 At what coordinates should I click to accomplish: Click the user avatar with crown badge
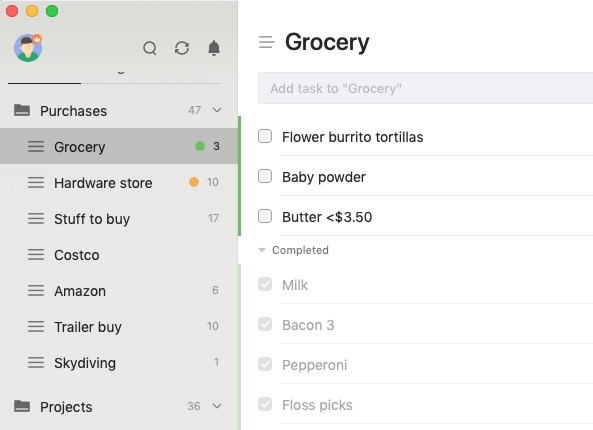(28, 48)
